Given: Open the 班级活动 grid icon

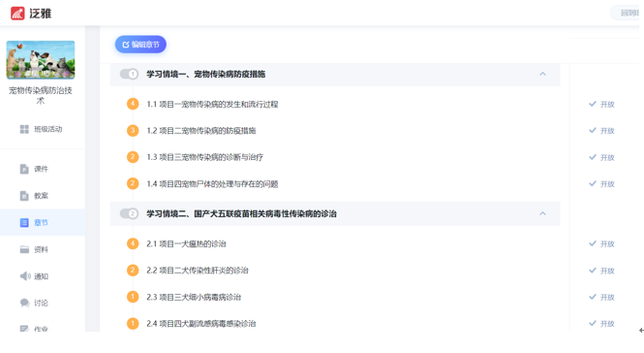Looking at the screenshot, I should [24, 129].
